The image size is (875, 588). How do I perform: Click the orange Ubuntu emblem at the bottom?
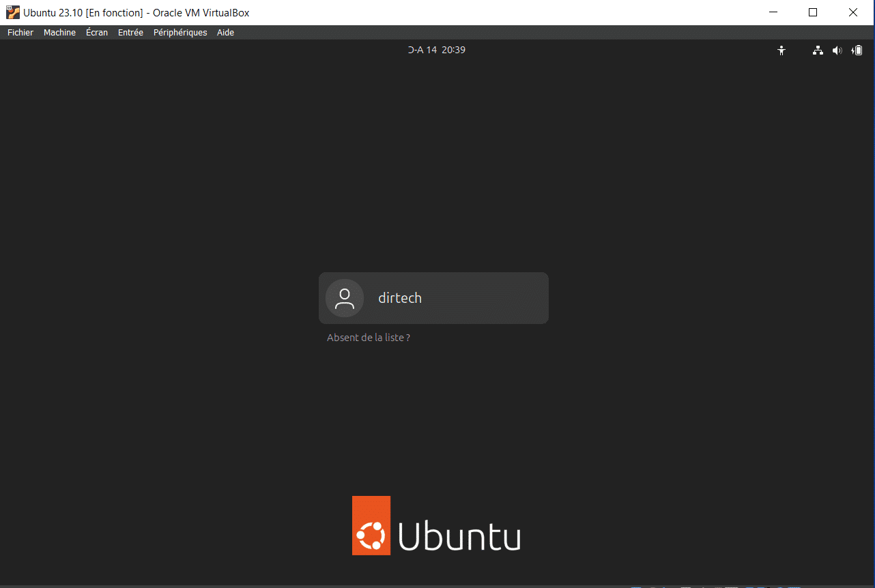pyautogui.click(x=370, y=525)
